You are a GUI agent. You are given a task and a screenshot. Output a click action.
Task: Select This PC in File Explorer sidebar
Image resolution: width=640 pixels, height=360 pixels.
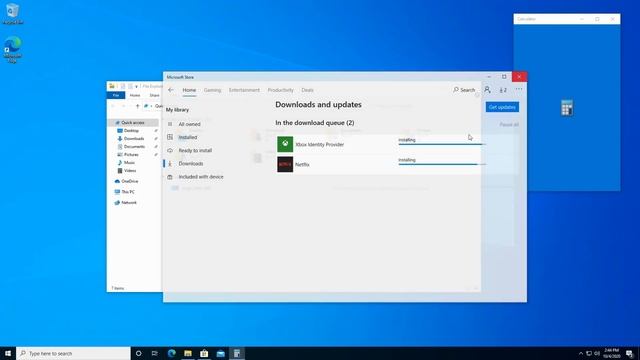128,192
